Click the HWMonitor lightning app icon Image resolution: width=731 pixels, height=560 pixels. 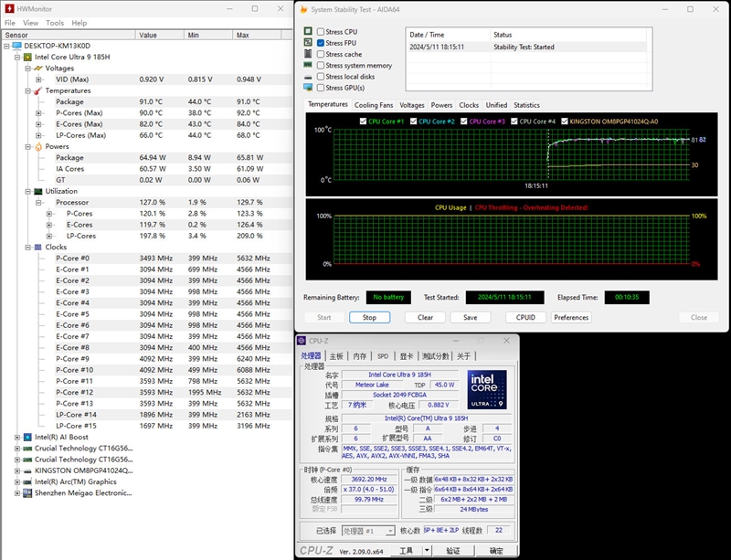[9, 9]
